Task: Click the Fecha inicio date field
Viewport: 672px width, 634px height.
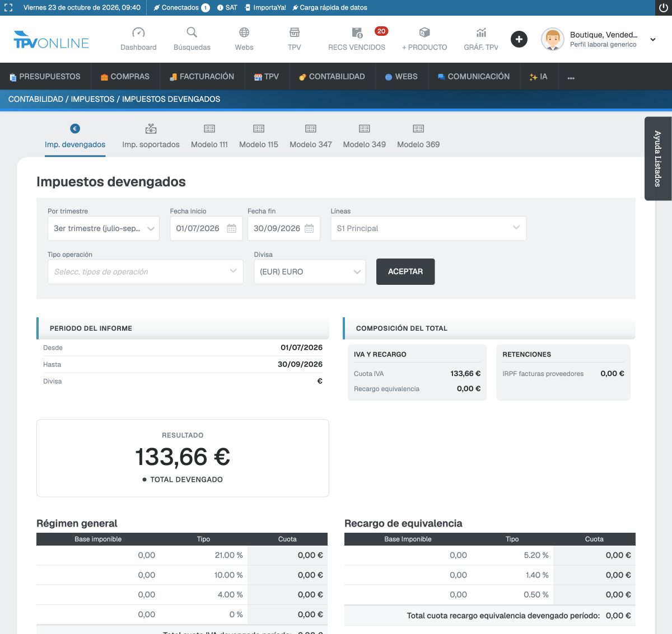Action: coord(206,228)
